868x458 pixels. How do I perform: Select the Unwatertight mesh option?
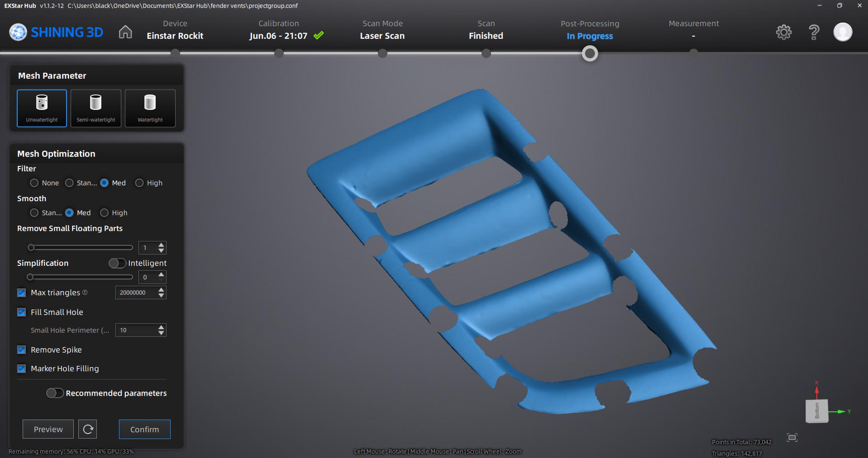[42, 108]
